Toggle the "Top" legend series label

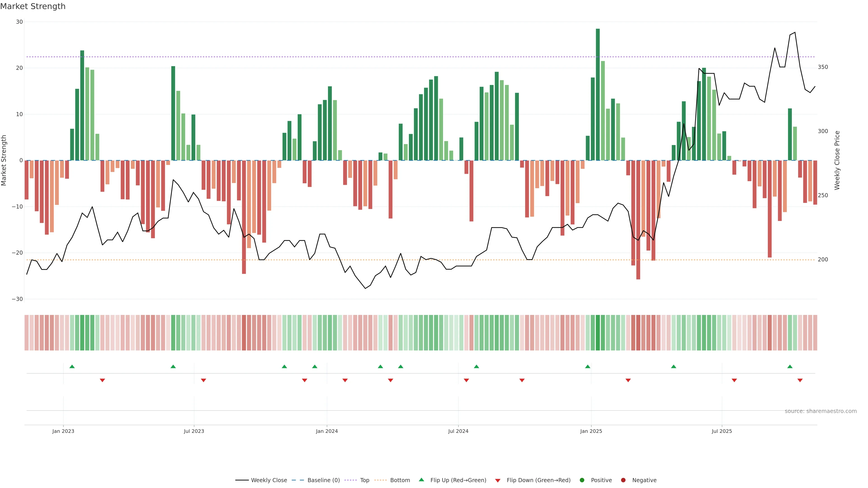pos(365,480)
